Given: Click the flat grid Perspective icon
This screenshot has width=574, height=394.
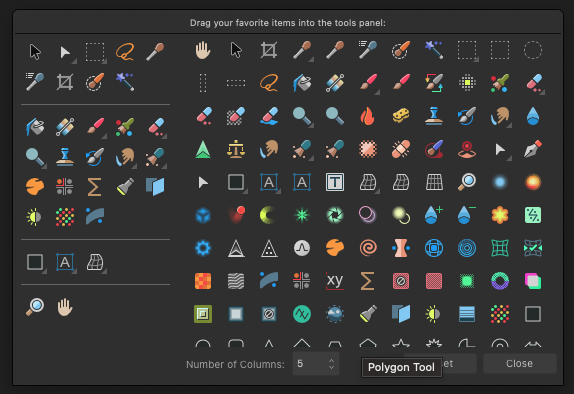Looking at the screenshot, I should [x=434, y=182].
